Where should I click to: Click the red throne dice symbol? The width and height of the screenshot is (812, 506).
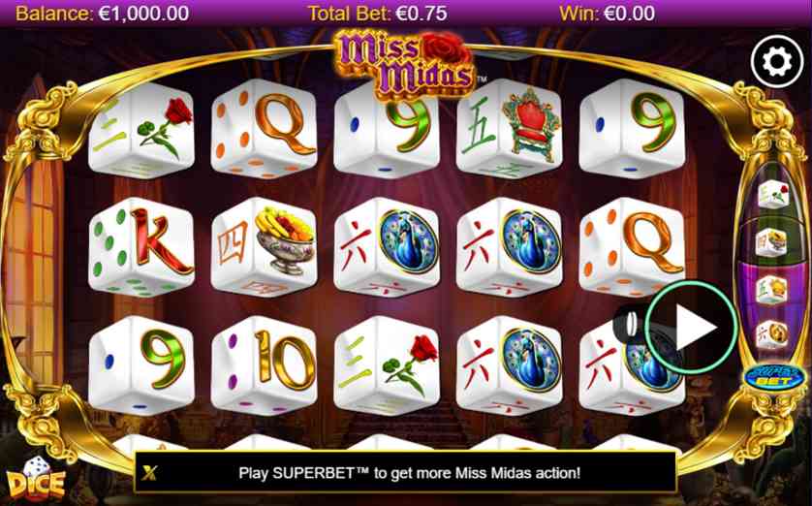[509, 129]
